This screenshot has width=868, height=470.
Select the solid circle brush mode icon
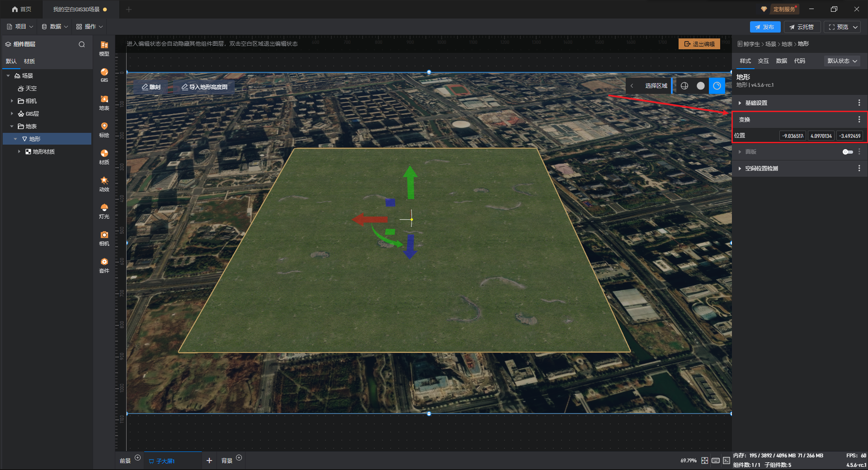(701, 86)
